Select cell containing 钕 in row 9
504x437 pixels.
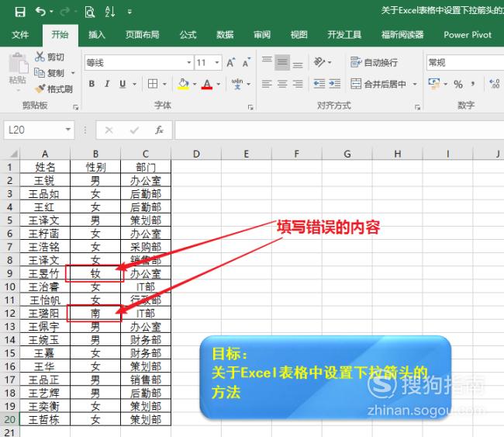(95, 273)
